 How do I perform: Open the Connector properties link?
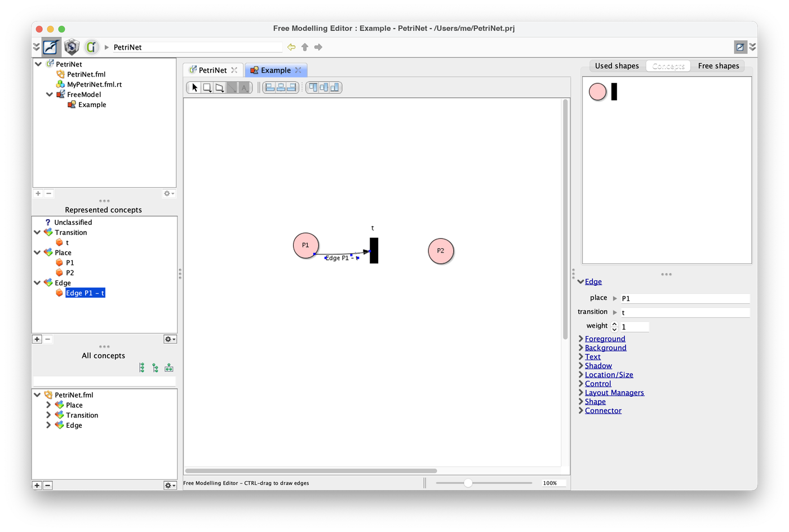[603, 411]
